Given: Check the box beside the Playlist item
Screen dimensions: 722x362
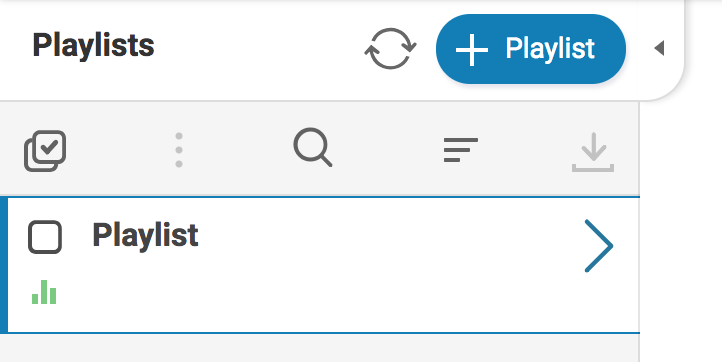Looking at the screenshot, I should (x=45, y=237).
